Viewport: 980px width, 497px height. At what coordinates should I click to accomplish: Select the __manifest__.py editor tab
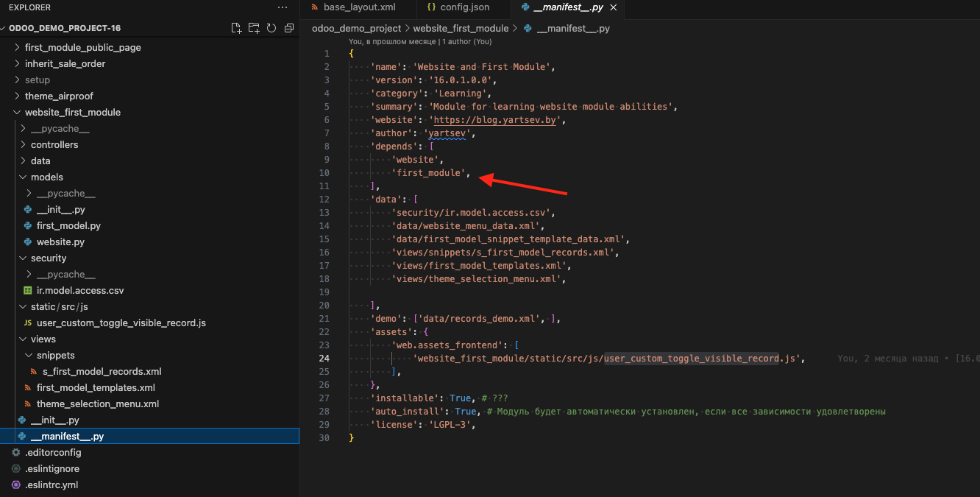tap(567, 8)
